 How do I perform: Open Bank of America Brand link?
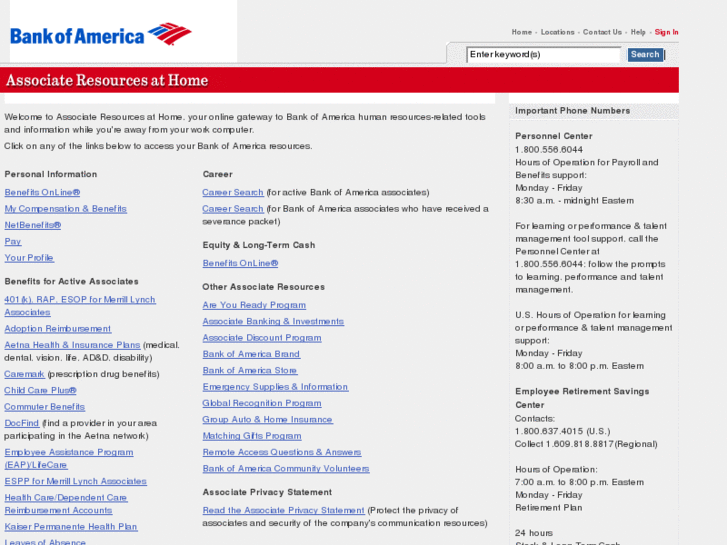click(x=251, y=354)
